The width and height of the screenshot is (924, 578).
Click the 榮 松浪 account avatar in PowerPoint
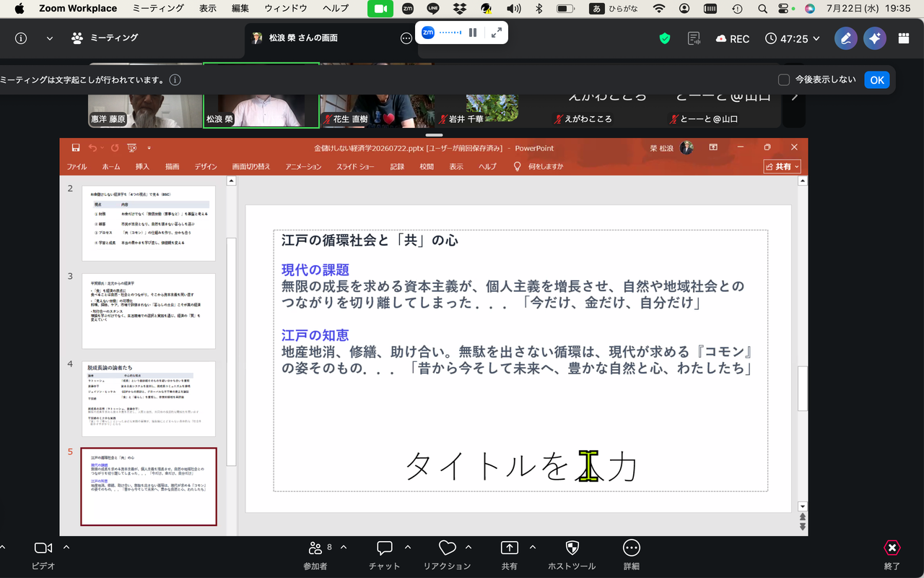pos(687,148)
